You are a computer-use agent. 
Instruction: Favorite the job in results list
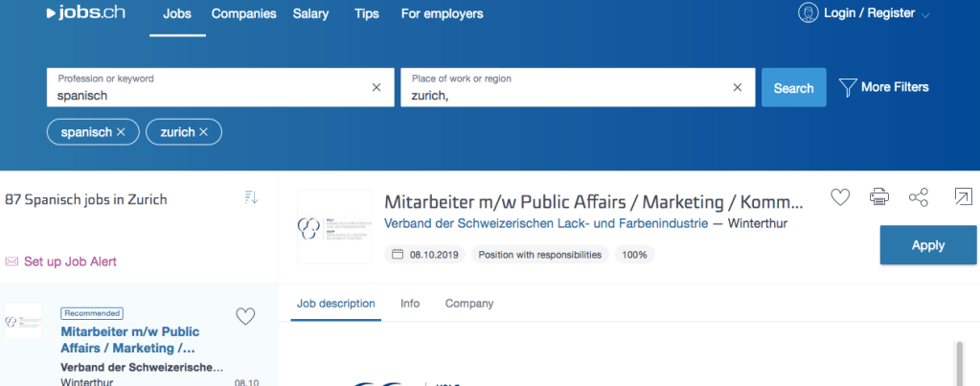(x=245, y=316)
